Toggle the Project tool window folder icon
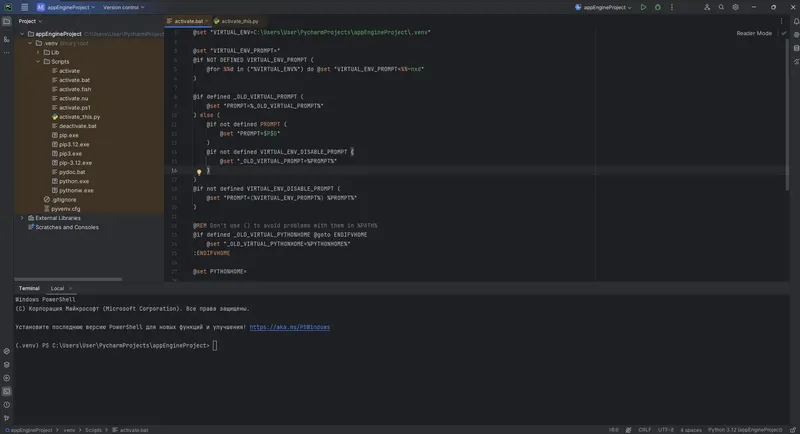800x434 pixels. (7, 21)
